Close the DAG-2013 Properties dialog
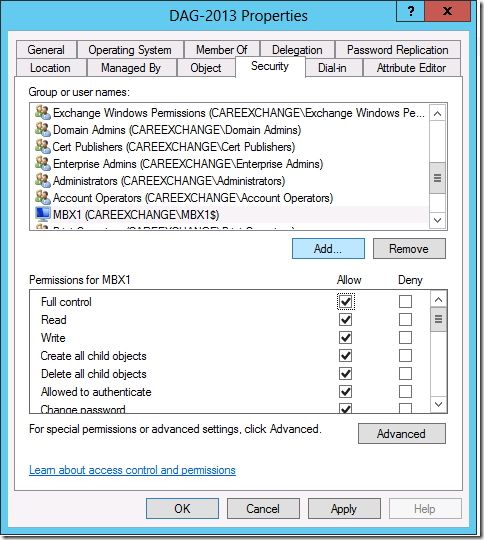Viewport: 484px width, 540px height. [x=447, y=11]
